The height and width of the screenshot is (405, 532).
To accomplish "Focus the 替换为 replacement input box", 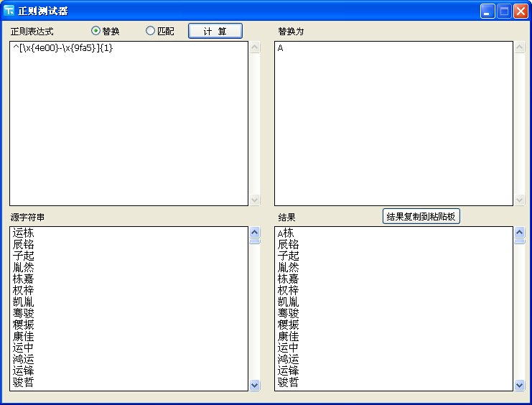I will point(393,124).
